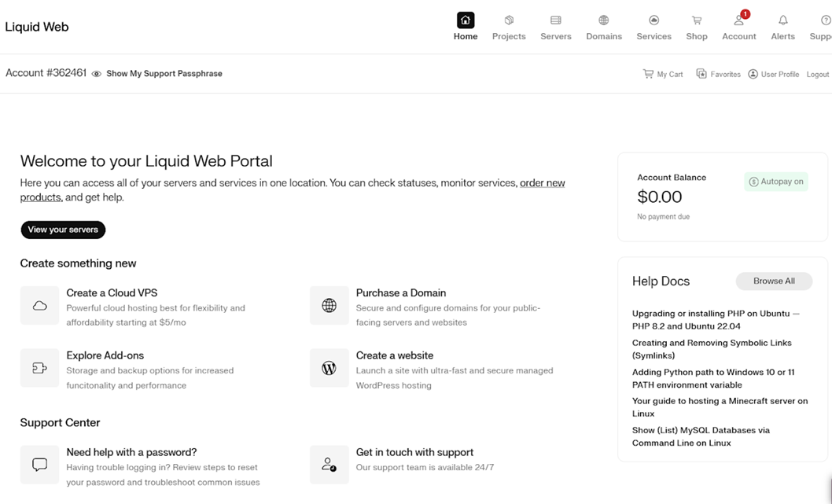
Task: Open the Projects cube icon
Action: 509,20
